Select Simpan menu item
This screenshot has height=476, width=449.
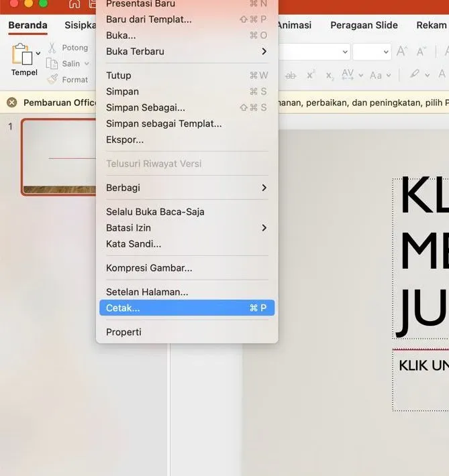coord(187,92)
